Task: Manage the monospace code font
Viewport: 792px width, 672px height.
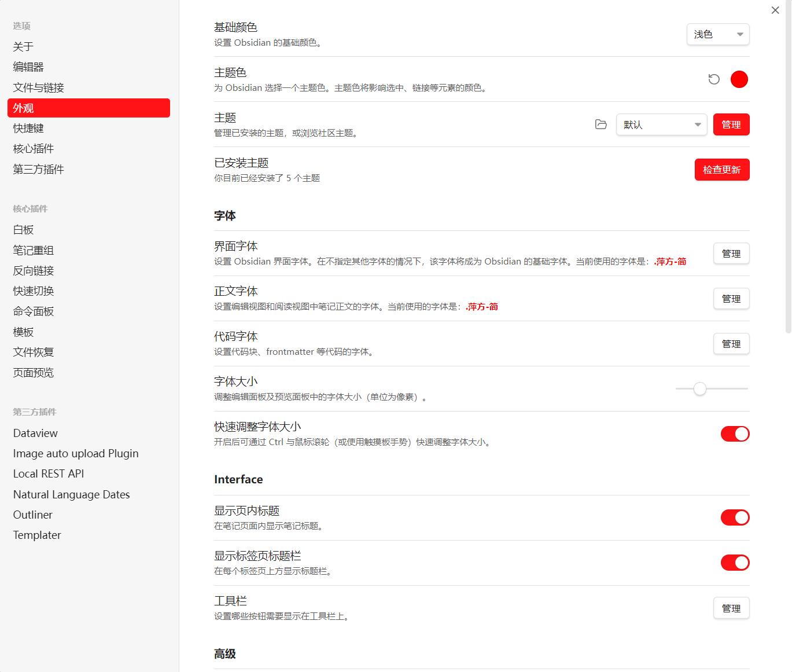Action: pyautogui.click(x=731, y=344)
